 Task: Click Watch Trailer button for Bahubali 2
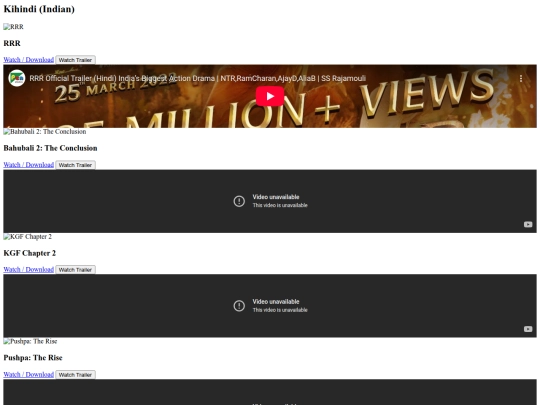tap(75, 165)
